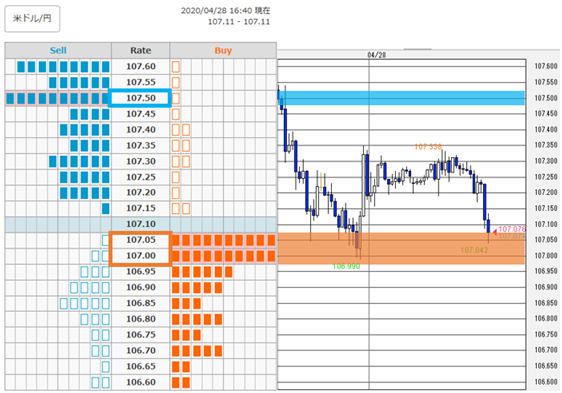
Task: Select the 107.60 rate cell
Action: click(x=140, y=66)
